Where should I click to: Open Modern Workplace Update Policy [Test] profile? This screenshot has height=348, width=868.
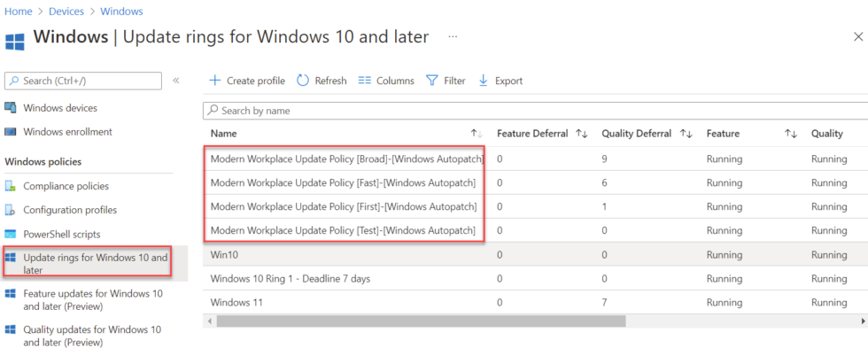343,231
